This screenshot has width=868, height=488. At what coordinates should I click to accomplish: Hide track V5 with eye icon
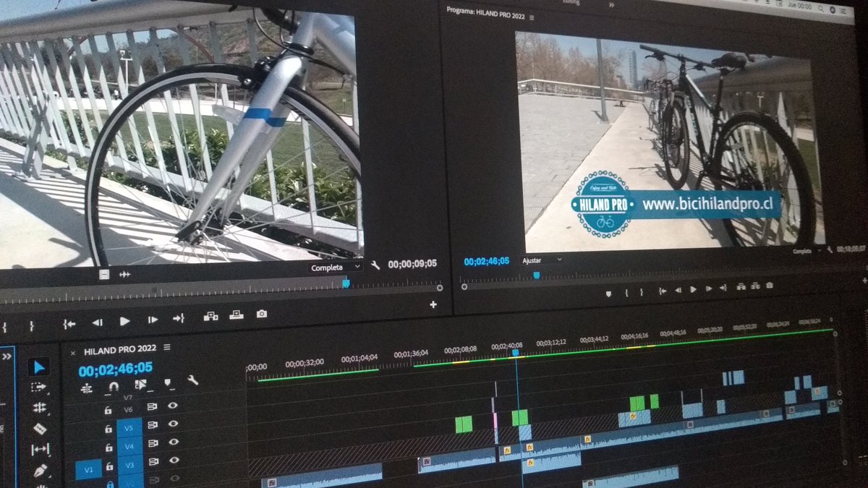pyautogui.click(x=173, y=424)
